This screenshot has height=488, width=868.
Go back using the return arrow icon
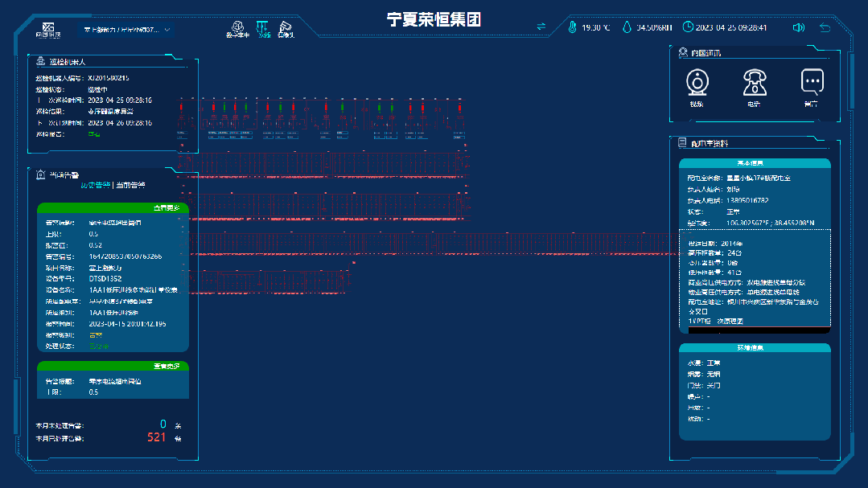825,27
